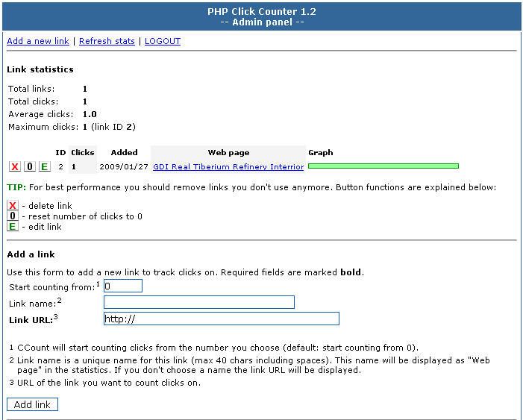Click the Web page column header
The height and width of the screenshot is (420, 523).
tap(228, 153)
